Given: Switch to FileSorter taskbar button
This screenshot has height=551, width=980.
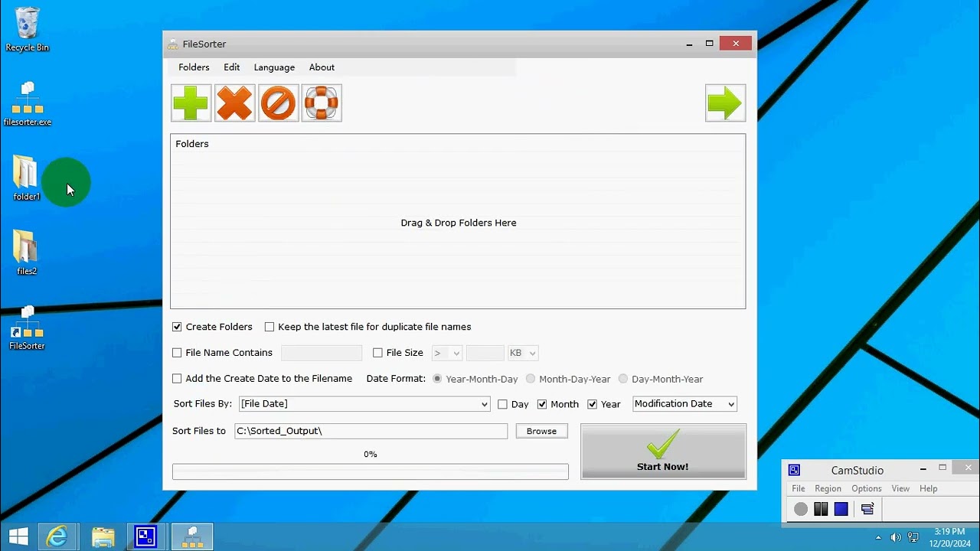Looking at the screenshot, I should coord(191,536).
